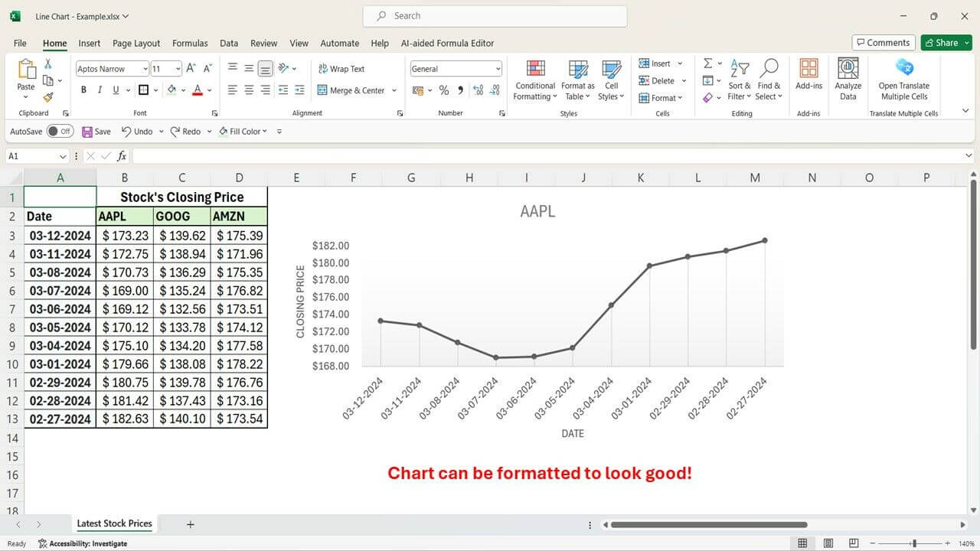Open the Conditional Formatting dropdown
This screenshot has width=980, height=551.
pos(535,80)
